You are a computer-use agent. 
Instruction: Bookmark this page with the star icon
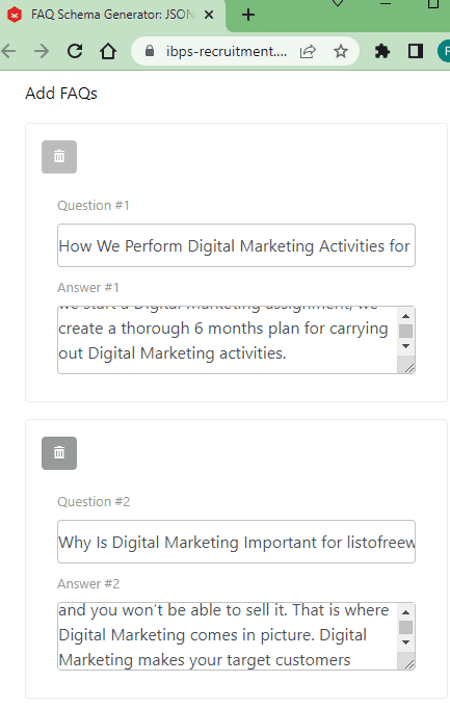coord(341,51)
